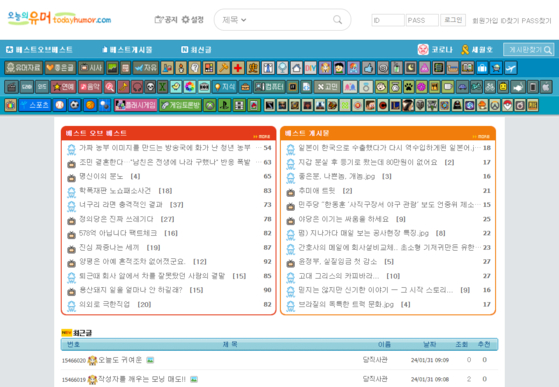Open the 플래시게임 board tab
Viewport: 559px width, 387px height.
(135, 105)
